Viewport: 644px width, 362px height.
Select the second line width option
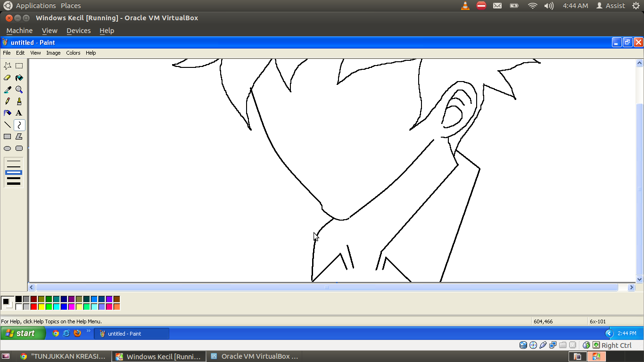pyautogui.click(x=14, y=167)
